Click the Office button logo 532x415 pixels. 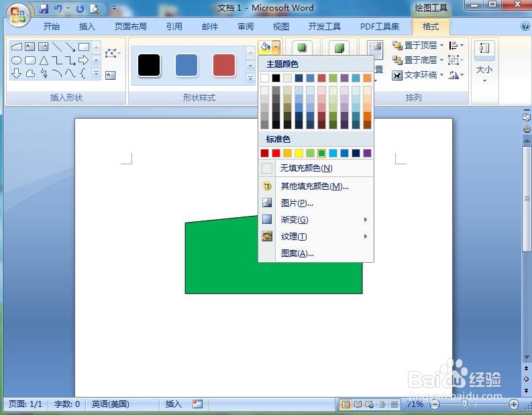17,15
